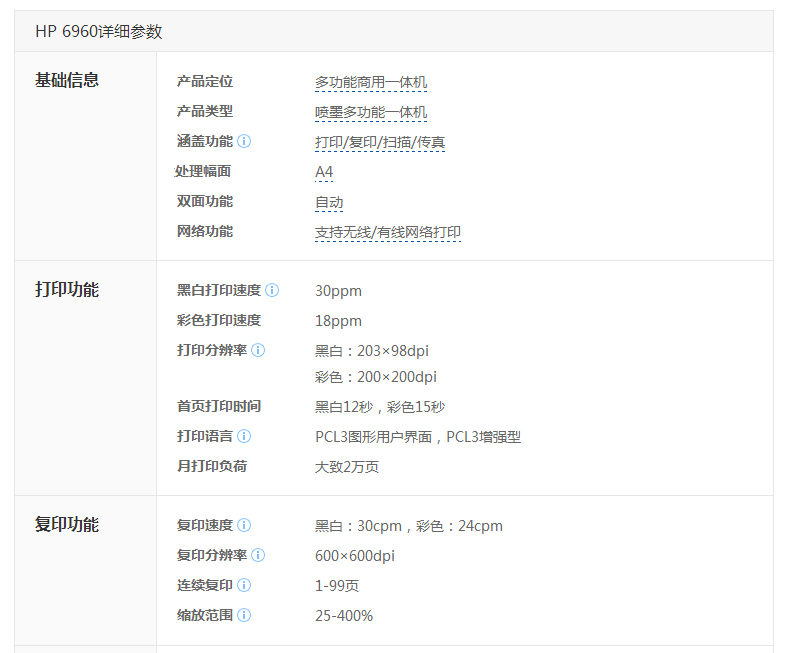Viewport: 790px width, 653px height.
Task: Click the 喷墨多功能一体机 link
Action: coord(371,112)
